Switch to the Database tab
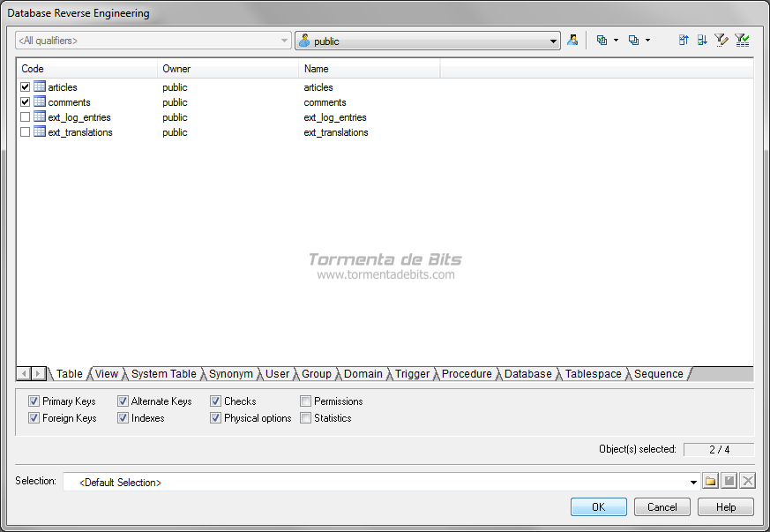Image resolution: width=770 pixels, height=532 pixels. 528,374
